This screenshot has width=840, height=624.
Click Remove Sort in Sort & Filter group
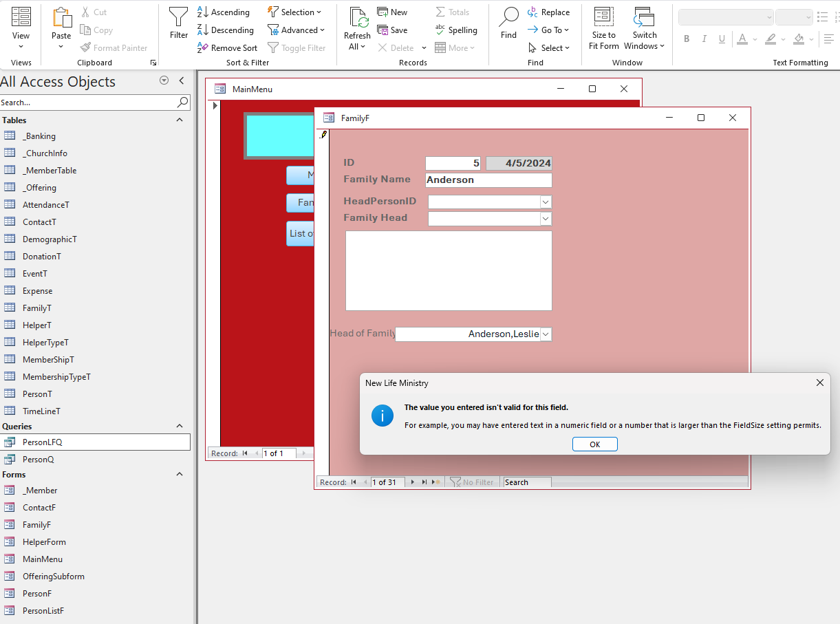click(x=227, y=47)
